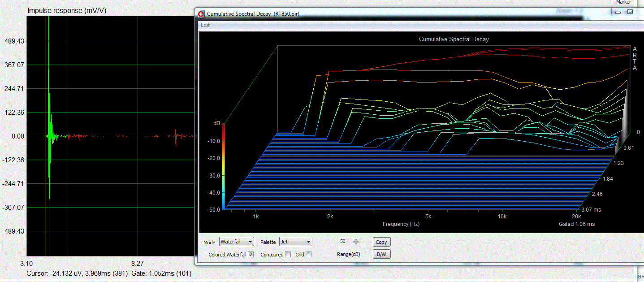This screenshot has width=644, height=282.
Task: Click the 'Range(dB)' label
Action: [348, 254]
